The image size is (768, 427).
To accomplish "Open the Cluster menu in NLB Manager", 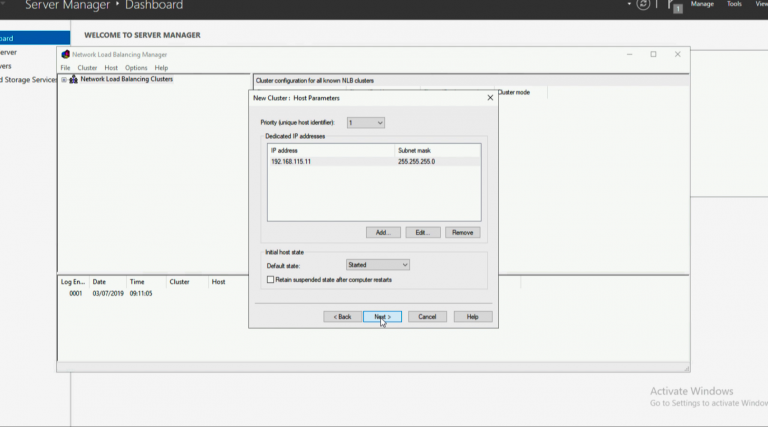I will pyautogui.click(x=87, y=68).
